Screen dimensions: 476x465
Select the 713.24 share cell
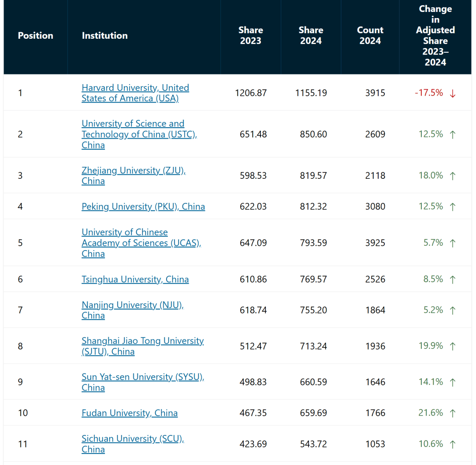(313, 346)
